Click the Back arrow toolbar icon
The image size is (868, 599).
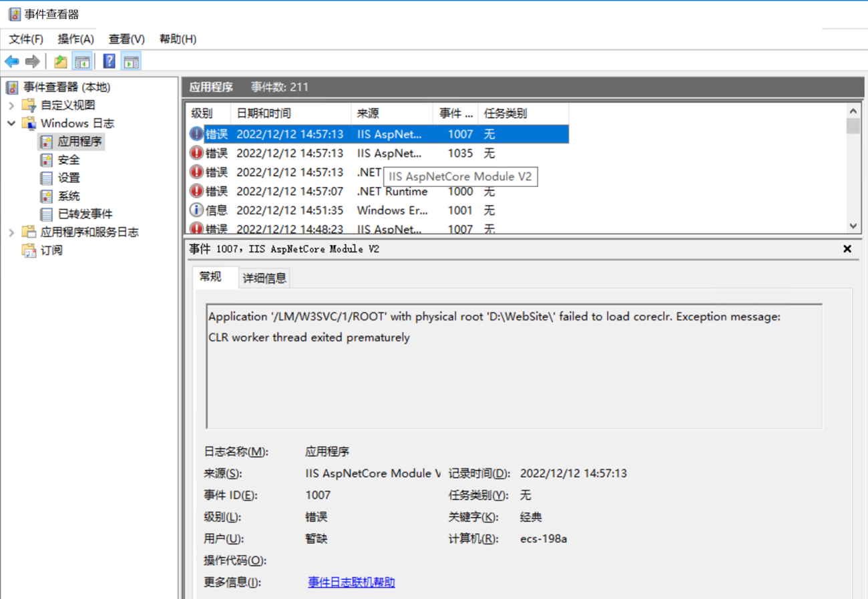11,62
